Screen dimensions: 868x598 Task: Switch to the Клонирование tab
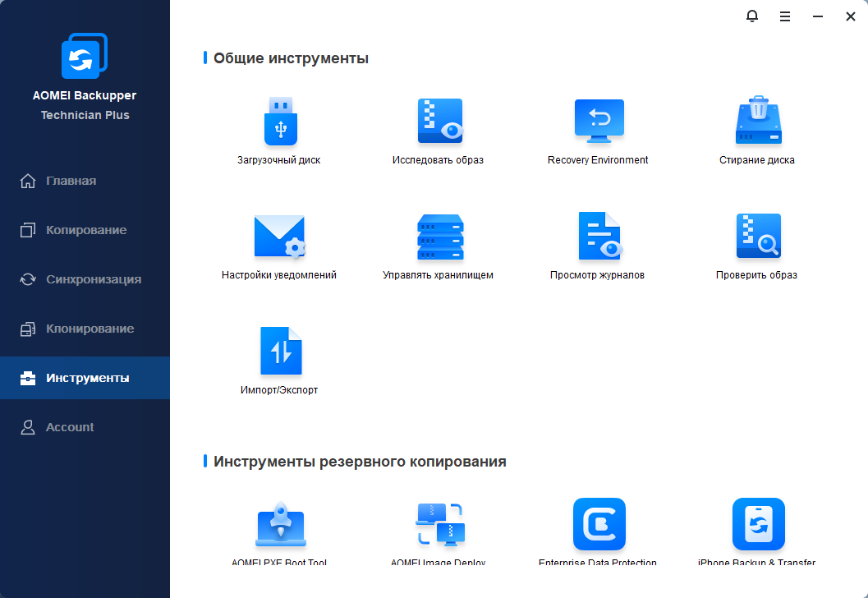[x=85, y=329]
